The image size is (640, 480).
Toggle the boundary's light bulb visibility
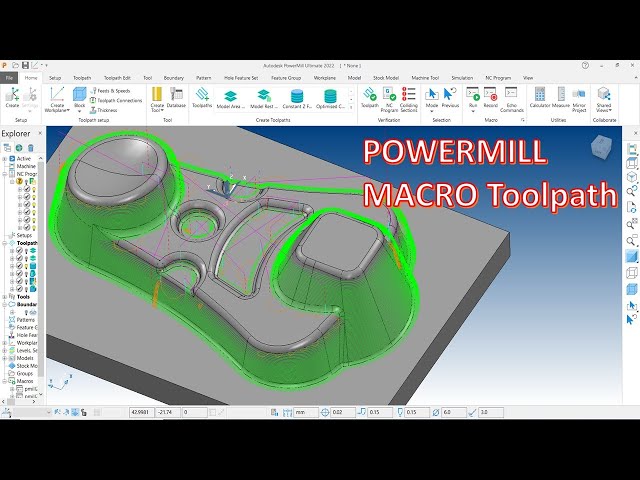(x=26, y=312)
